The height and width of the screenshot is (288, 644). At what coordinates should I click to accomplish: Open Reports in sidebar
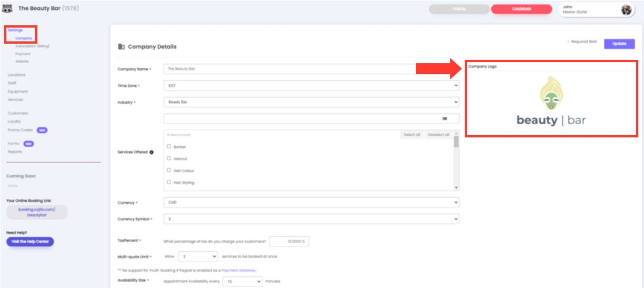(x=15, y=152)
